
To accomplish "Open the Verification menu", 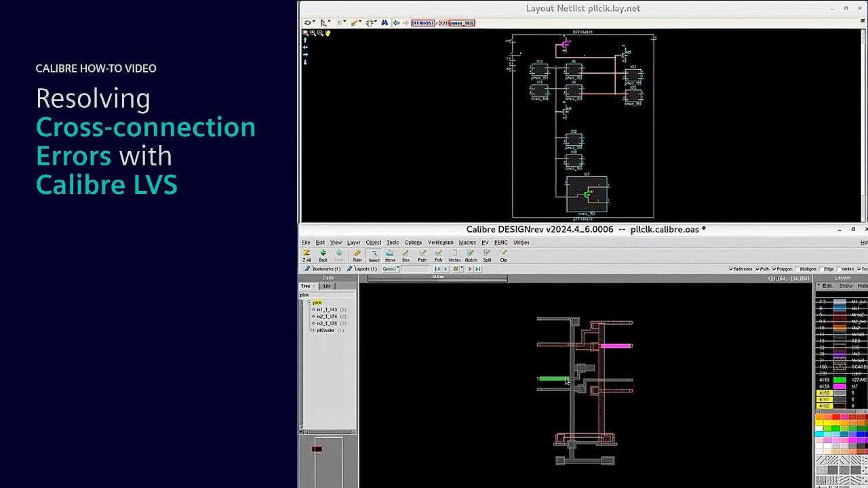I will (441, 243).
